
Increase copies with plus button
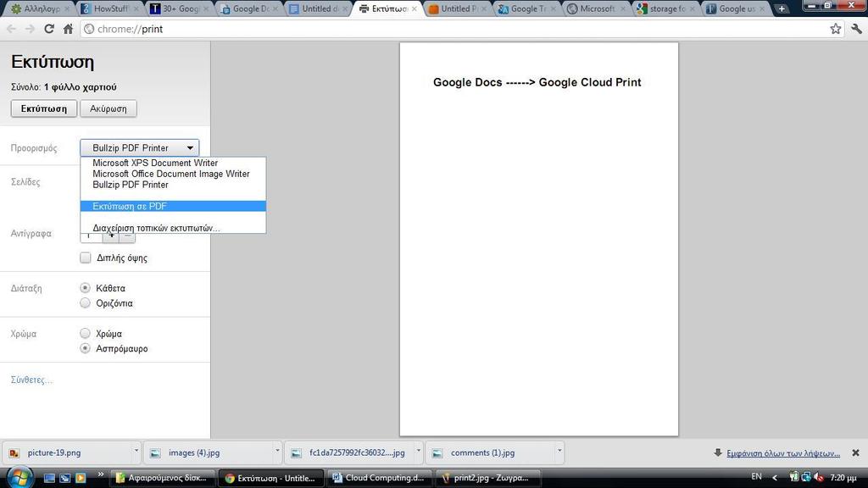coord(111,237)
